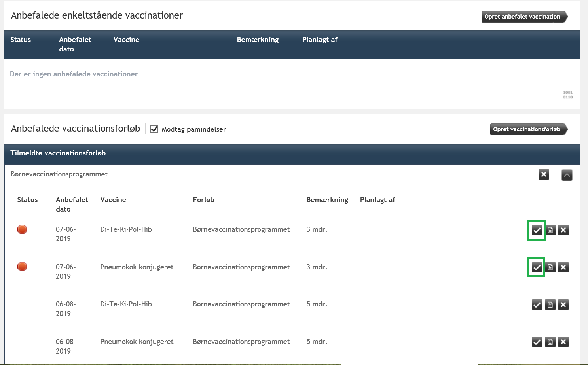Image resolution: width=588 pixels, height=365 pixels.
Task: Open document icon for 06-08-2019 Pneumokok row
Action: tap(550, 342)
